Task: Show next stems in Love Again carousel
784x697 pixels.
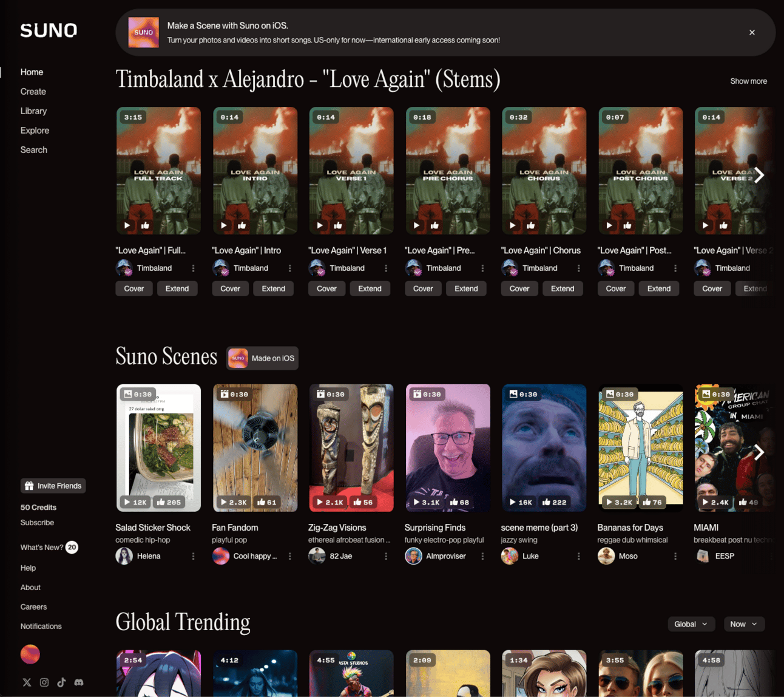Action: (759, 175)
